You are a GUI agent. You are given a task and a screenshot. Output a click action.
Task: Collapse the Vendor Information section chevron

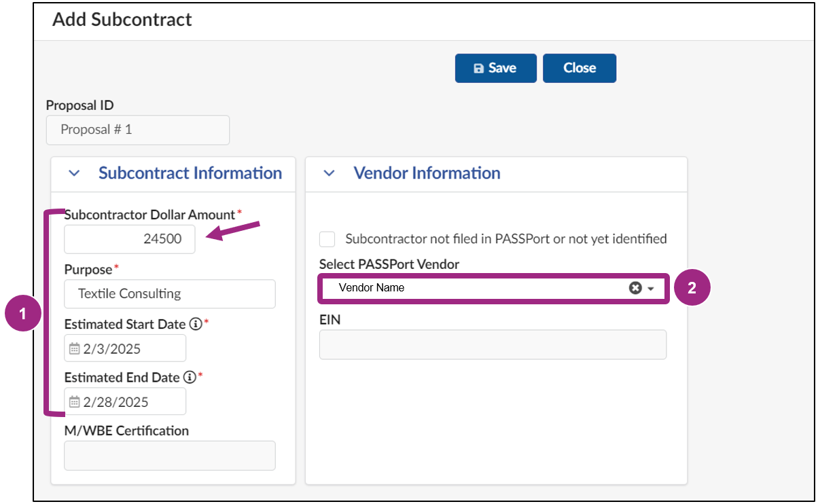pyautogui.click(x=329, y=174)
